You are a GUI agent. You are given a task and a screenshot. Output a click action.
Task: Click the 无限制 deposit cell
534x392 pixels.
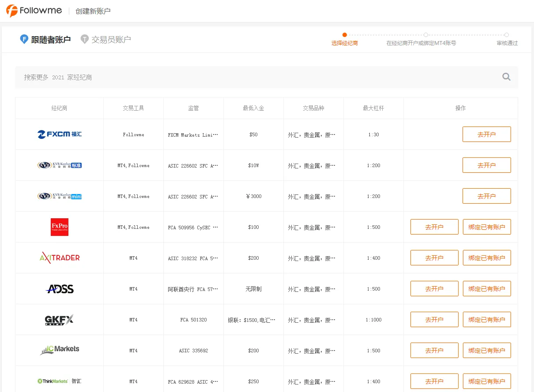point(253,289)
